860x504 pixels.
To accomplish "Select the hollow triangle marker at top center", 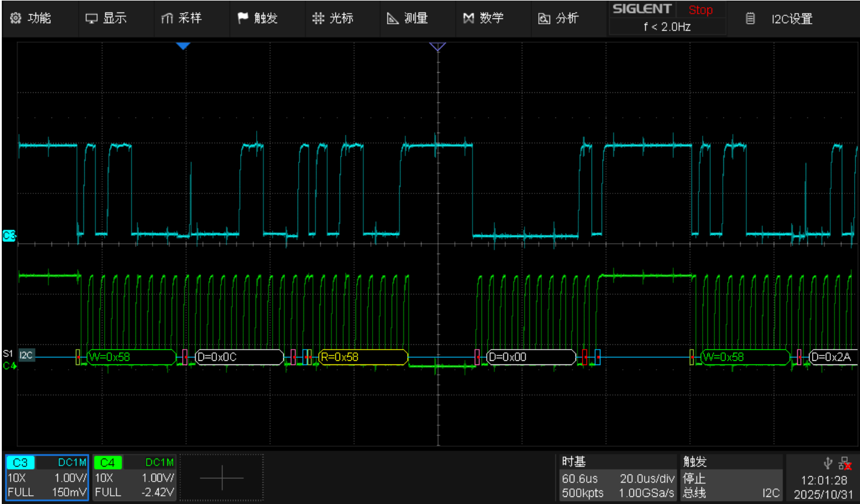I will click(438, 46).
